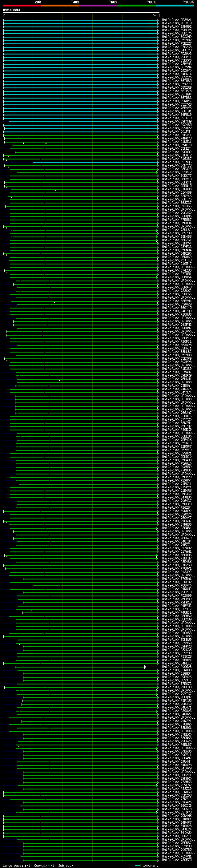Click the label UniRef100_P08559
The image size is (197, 868).
(x=177, y=467)
